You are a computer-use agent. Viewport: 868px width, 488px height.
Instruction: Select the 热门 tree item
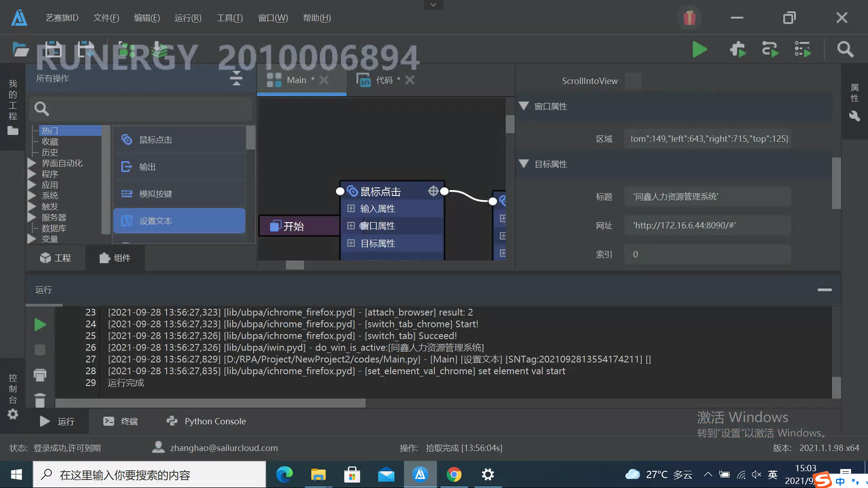pyautogui.click(x=70, y=130)
